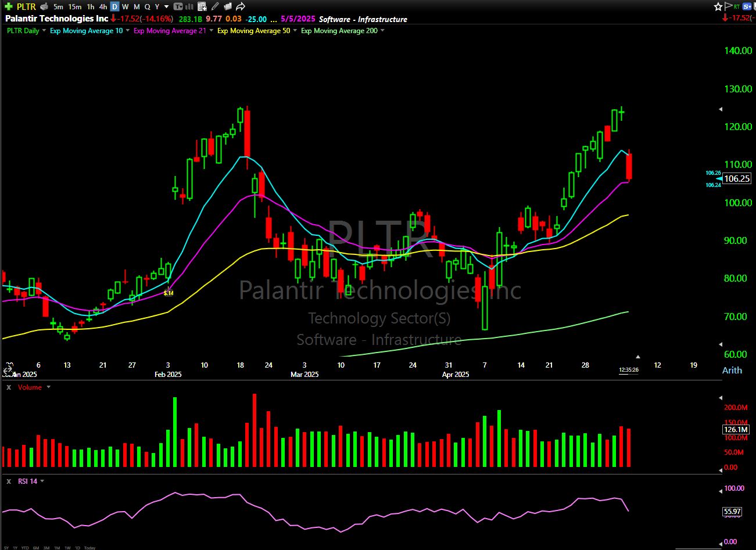Viewport: 756px width, 550px height.
Task: Open the calendar grid icon
Action: (x=202, y=6)
